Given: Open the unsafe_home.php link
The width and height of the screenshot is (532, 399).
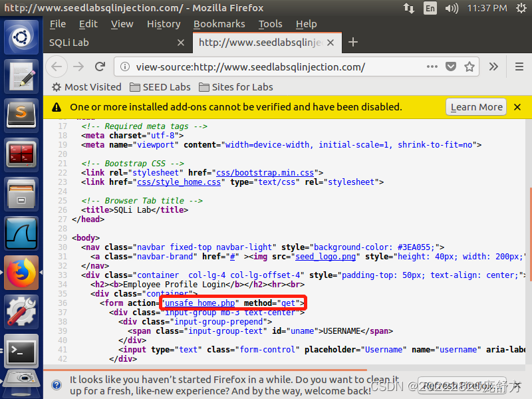Looking at the screenshot, I should tap(200, 303).
